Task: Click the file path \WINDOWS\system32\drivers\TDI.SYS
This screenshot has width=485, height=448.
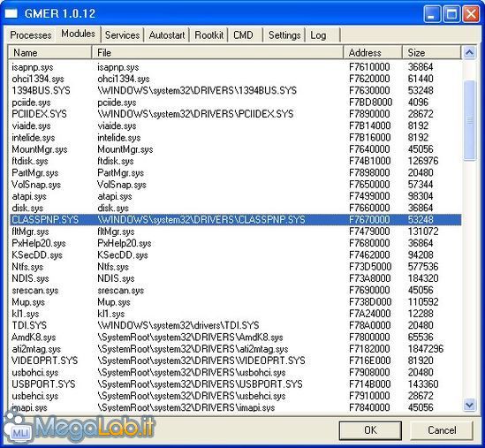Action: coord(178,325)
